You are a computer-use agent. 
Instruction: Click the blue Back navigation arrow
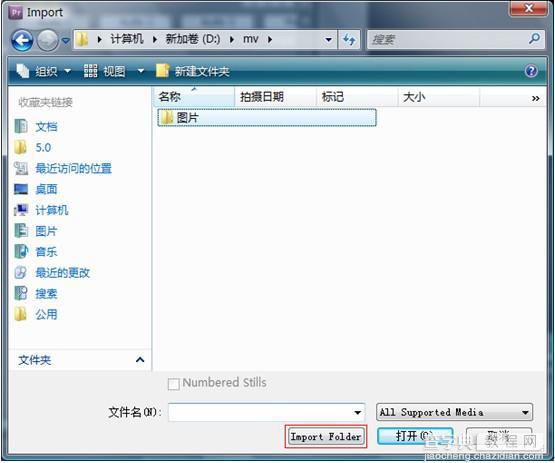(22, 40)
